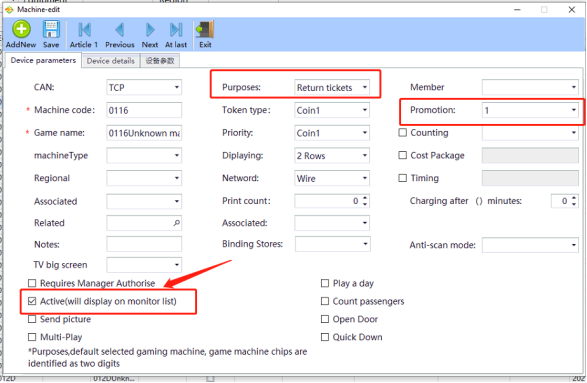Decrease Print count with down arrow
Screen dimensions: 587x383
click(365, 205)
